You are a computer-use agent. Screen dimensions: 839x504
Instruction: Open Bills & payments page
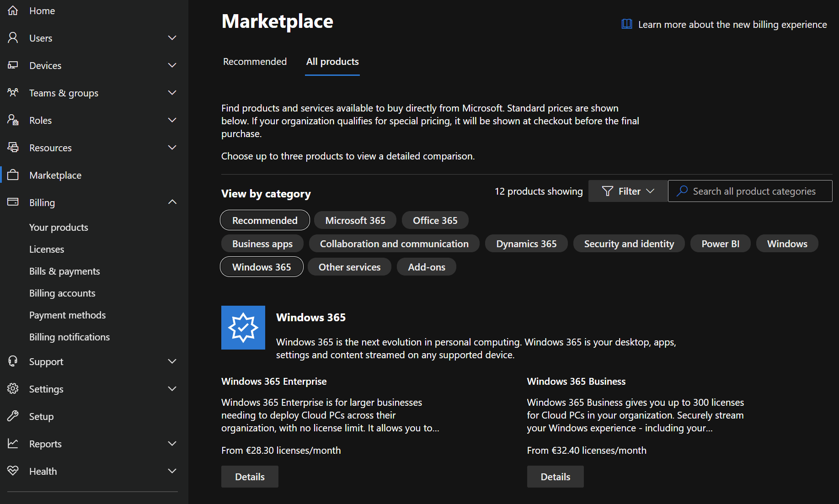[x=64, y=271]
